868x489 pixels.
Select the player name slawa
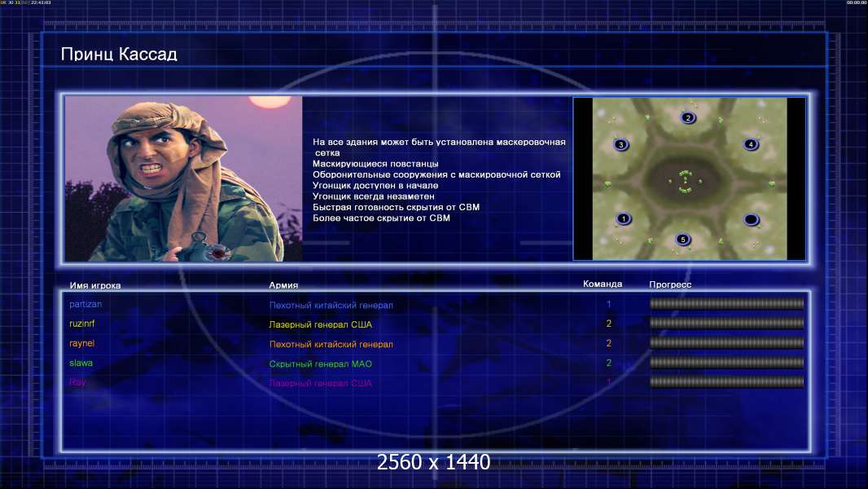(81, 363)
